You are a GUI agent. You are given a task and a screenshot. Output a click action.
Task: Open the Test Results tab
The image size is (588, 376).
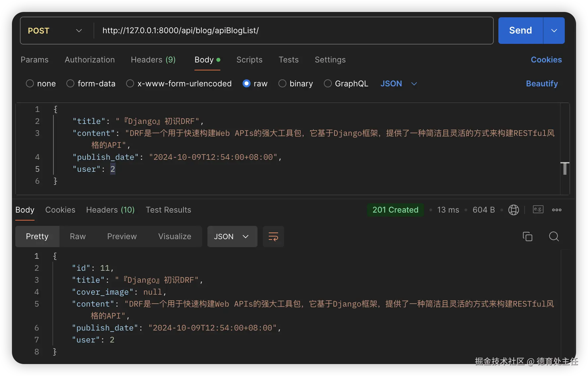coord(169,210)
